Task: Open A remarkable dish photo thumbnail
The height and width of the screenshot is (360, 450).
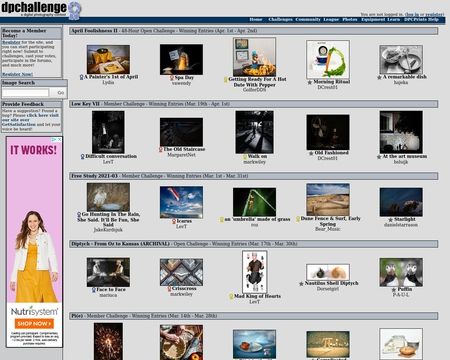Action: coord(401,59)
